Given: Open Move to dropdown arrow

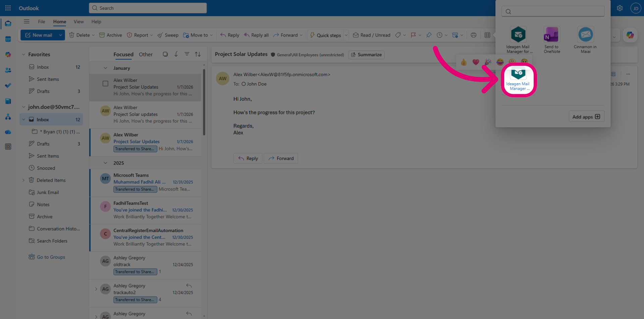Looking at the screenshot, I should coord(211,35).
